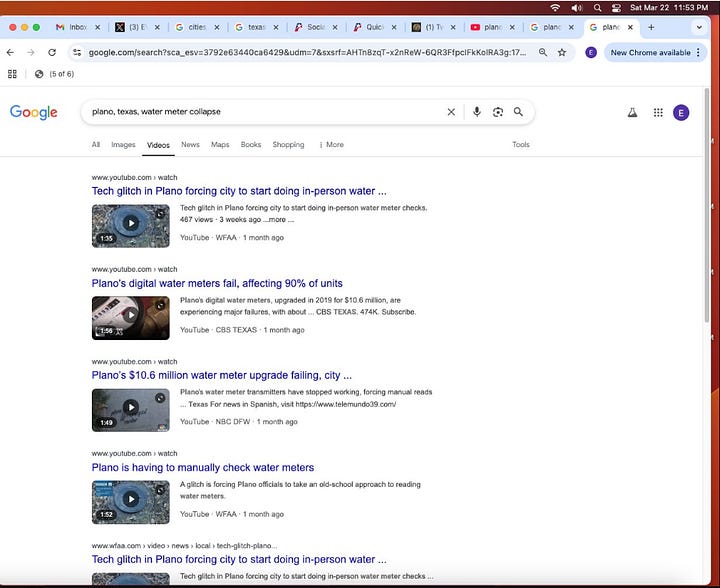Open Google apps grid
This screenshot has height=588, width=720.
pos(658,112)
